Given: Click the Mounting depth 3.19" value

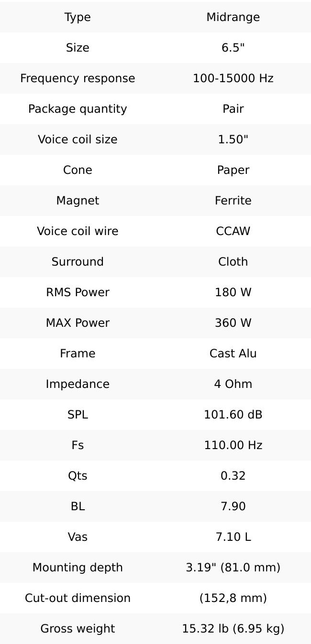Looking at the screenshot, I should 233,568.
